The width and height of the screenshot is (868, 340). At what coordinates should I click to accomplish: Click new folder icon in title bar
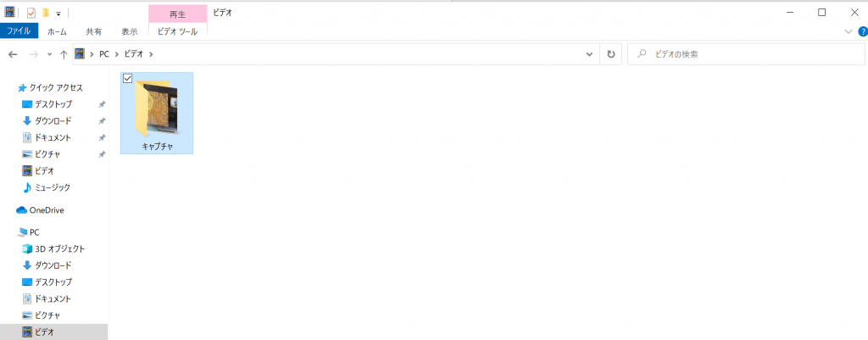pos(46,12)
